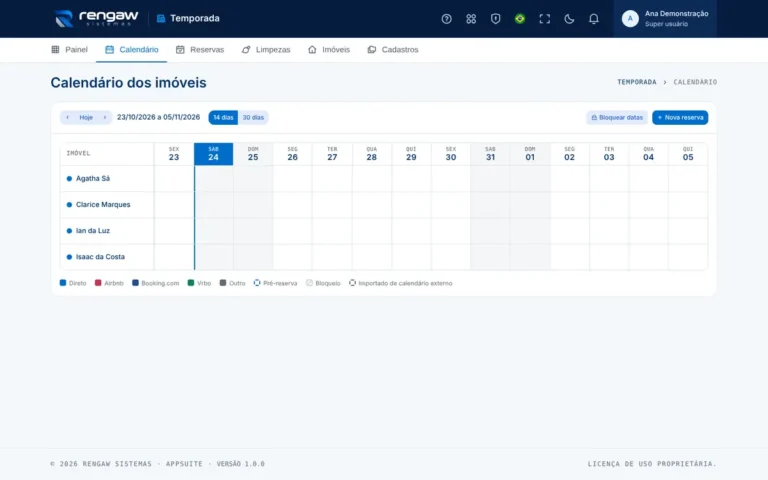Go to Painel tab
768x480 pixels.
coord(70,49)
